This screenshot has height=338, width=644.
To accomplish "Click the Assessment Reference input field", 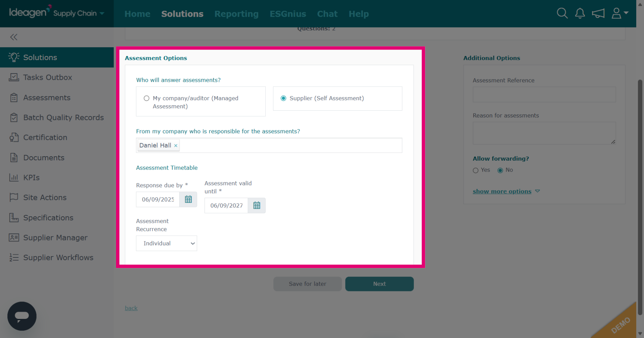I will [544, 95].
